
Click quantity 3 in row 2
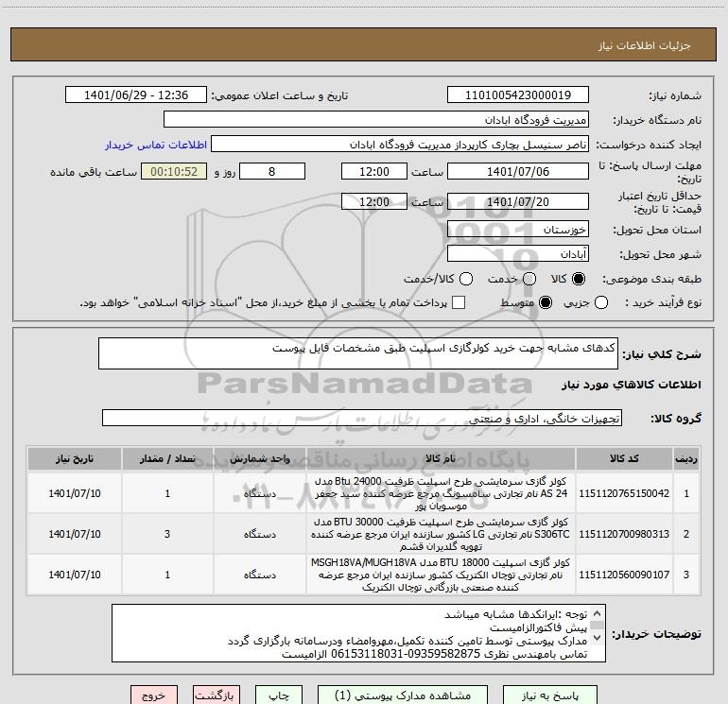tap(167, 534)
